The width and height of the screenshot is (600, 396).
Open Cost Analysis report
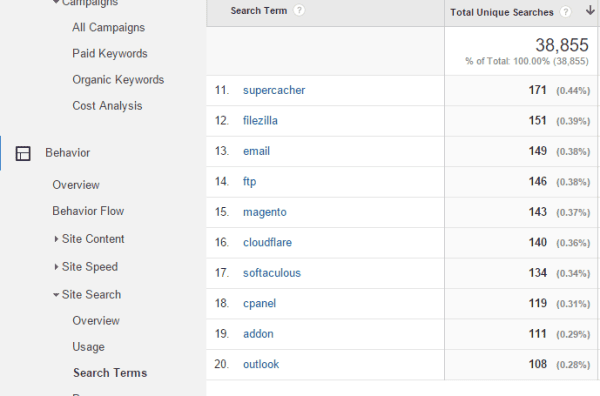tap(107, 106)
